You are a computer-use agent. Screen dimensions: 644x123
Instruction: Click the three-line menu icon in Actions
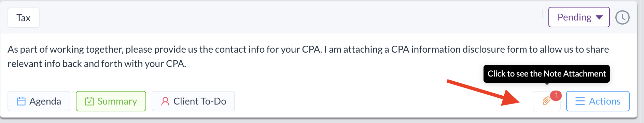[x=580, y=101]
